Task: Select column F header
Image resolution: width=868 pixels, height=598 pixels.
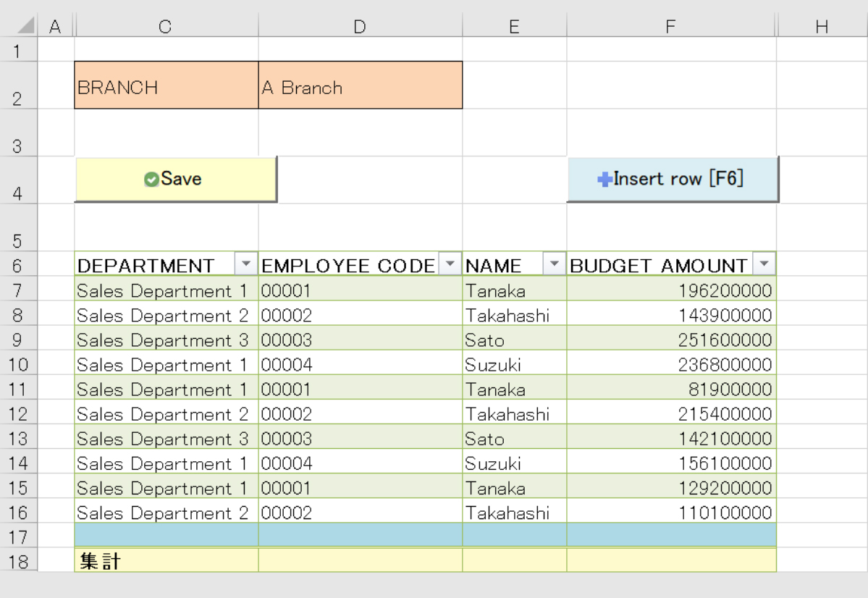Action: [x=670, y=27]
